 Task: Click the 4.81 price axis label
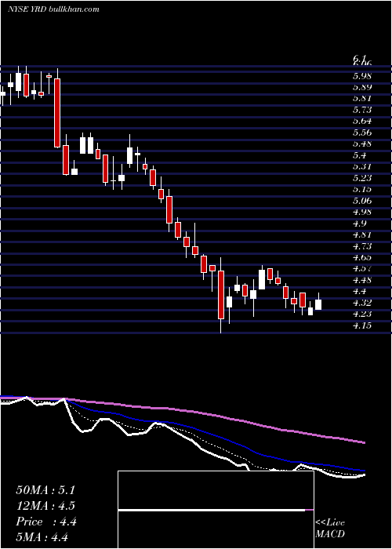[x=362, y=235]
